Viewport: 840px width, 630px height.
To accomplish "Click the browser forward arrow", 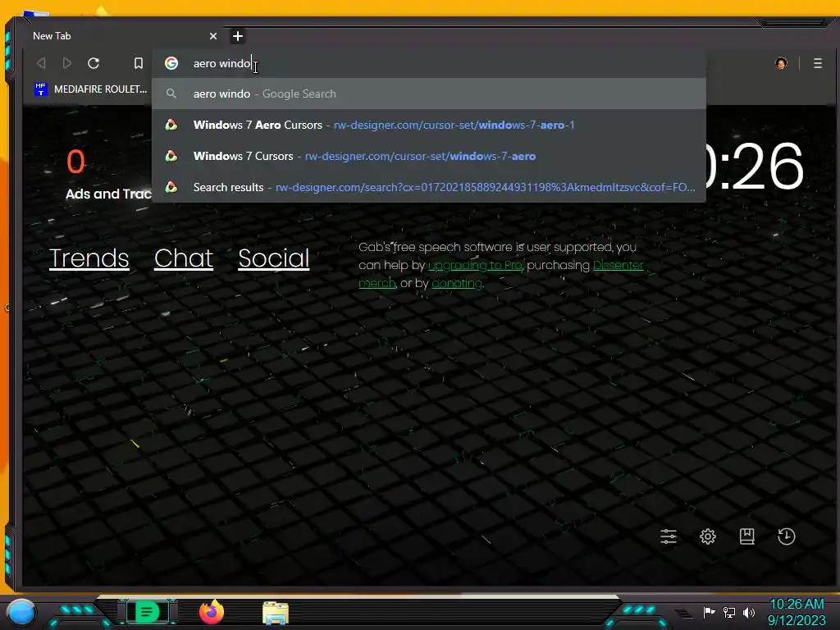I will click(x=67, y=63).
